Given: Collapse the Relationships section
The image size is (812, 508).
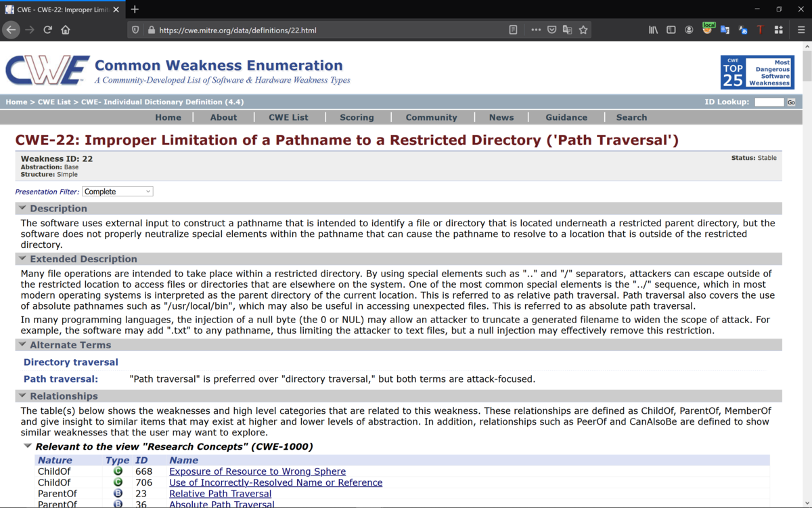Looking at the screenshot, I should point(22,396).
